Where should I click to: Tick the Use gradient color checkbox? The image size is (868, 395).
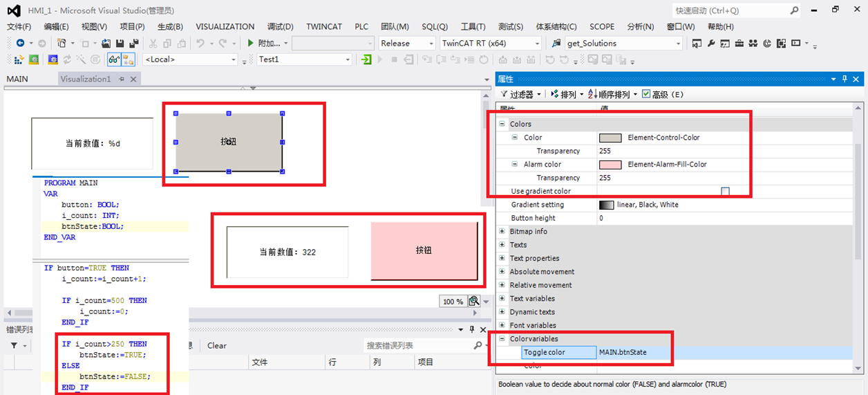coord(725,192)
